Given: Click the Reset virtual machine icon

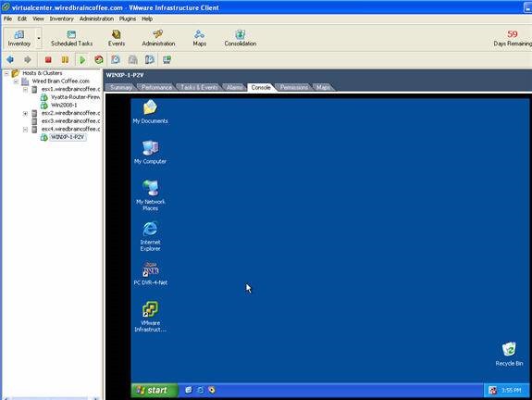Looking at the screenshot, I should [99, 60].
